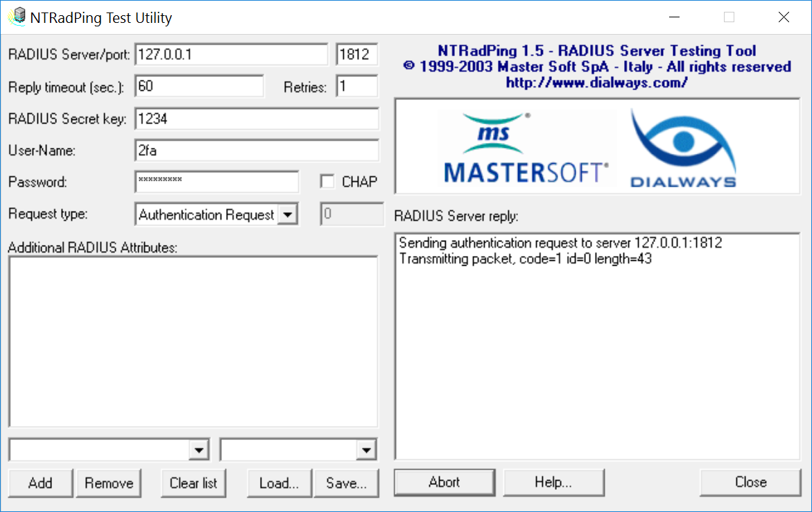The height and width of the screenshot is (512, 812).
Task: Click the 'Sending authentication request to server' line
Action: point(560,243)
